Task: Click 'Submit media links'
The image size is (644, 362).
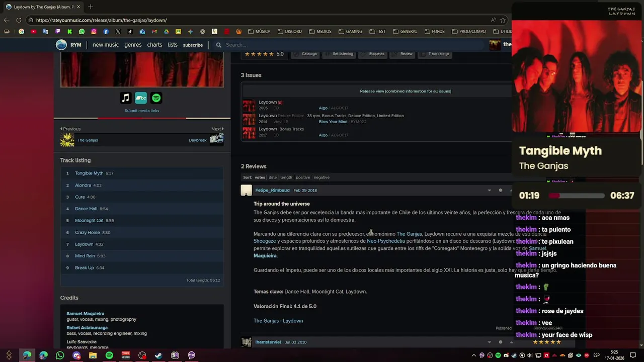Action: [x=142, y=111]
